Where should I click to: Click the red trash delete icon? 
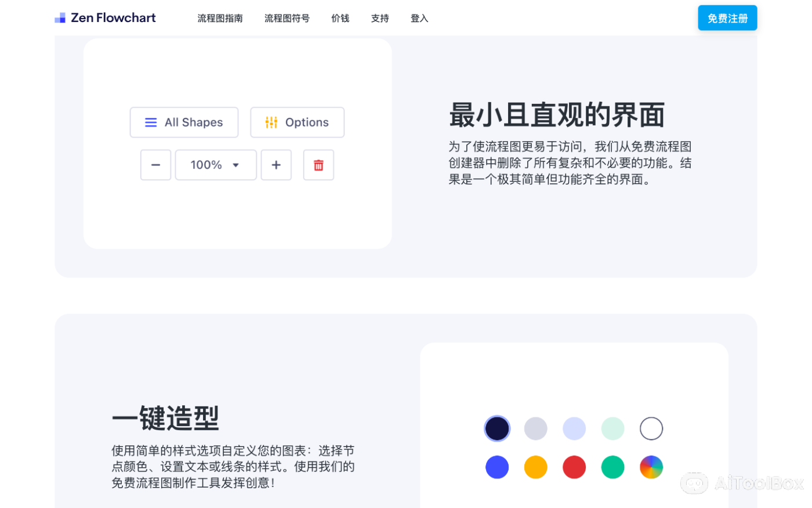318,165
